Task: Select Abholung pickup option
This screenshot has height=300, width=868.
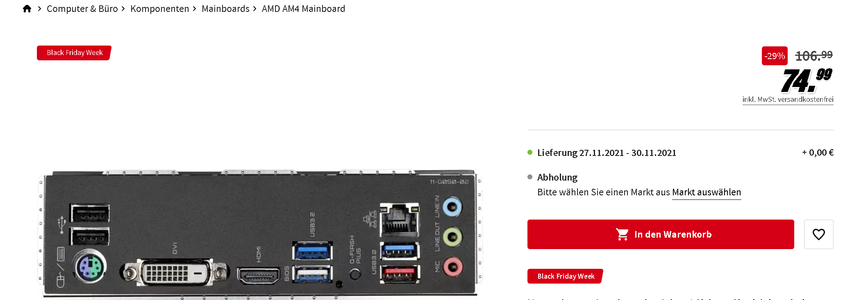Action: (x=557, y=177)
